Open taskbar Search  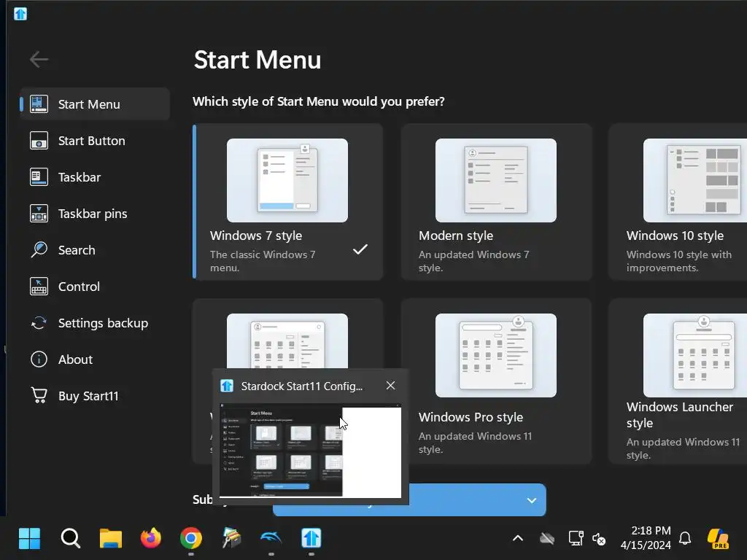pyautogui.click(x=71, y=539)
